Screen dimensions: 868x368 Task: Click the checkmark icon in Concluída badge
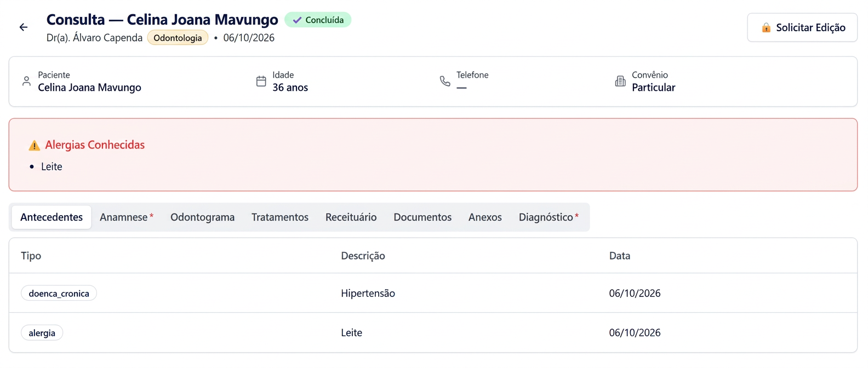click(x=297, y=20)
